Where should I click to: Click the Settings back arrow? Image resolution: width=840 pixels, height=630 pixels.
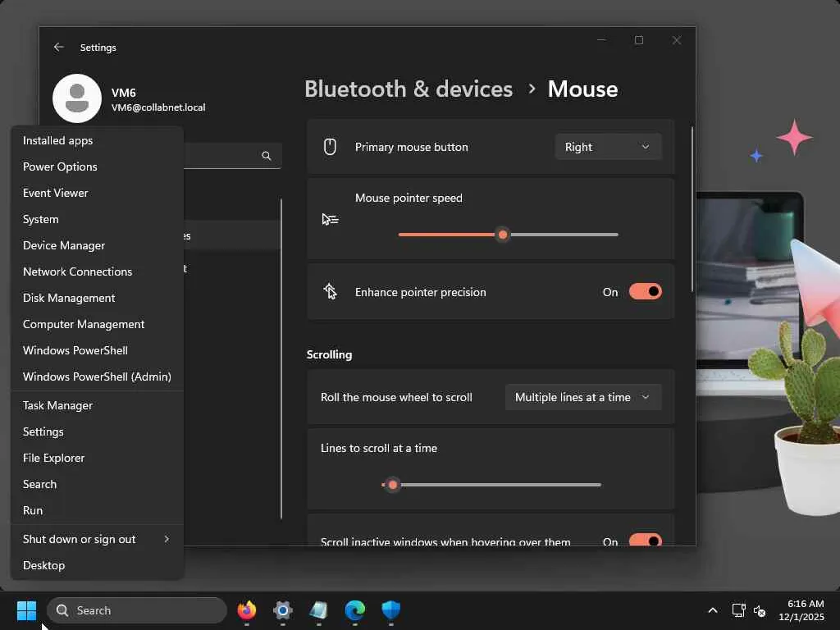coord(58,48)
